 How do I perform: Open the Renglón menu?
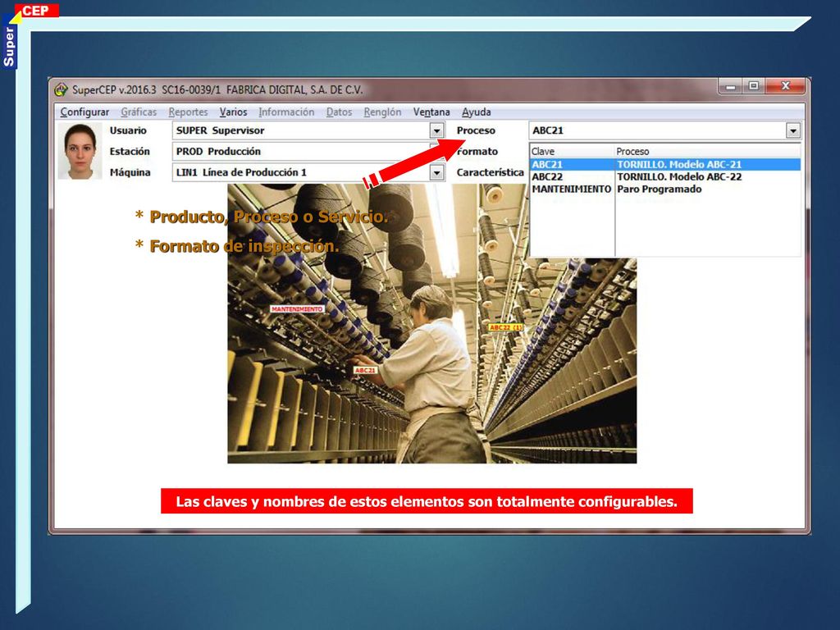tap(382, 112)
